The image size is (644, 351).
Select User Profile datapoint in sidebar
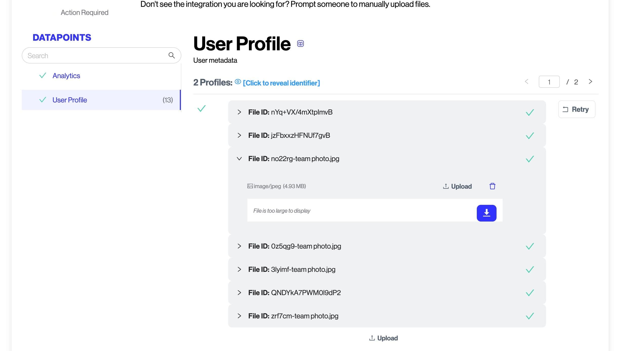[x=70, y=100]
